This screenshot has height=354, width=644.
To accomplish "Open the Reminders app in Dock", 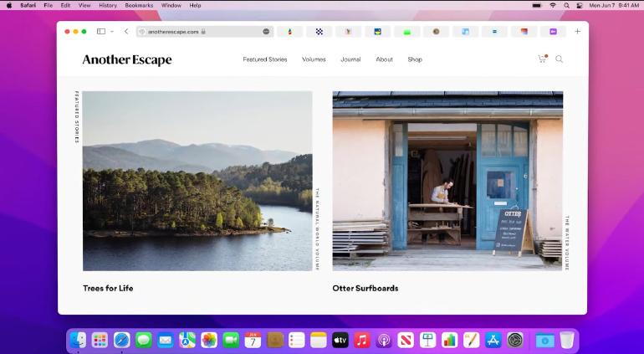I will coord(297,340).
